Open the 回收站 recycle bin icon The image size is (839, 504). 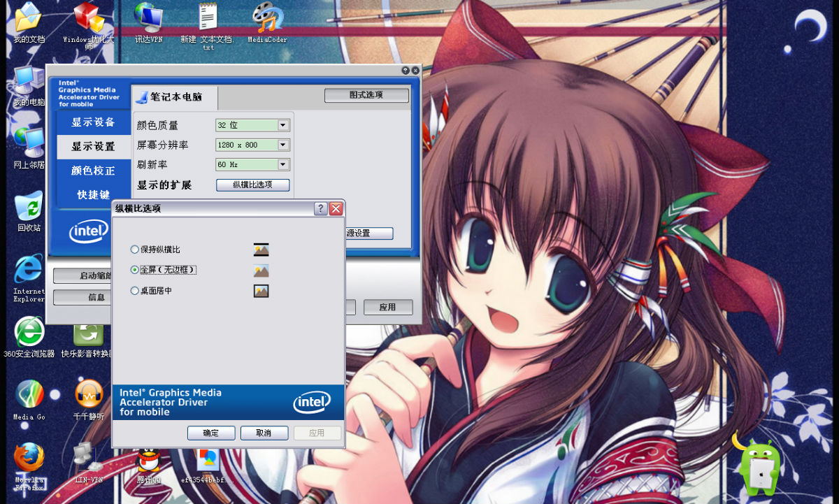tap(29, 208)
